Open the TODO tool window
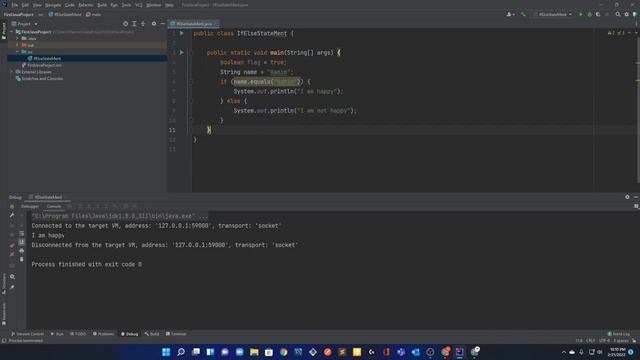640x360 pixels. coord(78,334)
